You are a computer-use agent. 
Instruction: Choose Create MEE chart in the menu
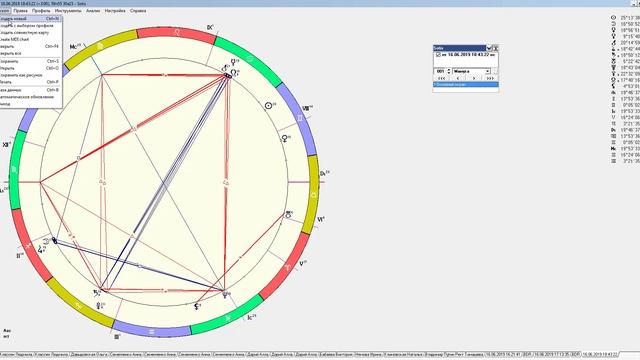click(x=31, y=40)
